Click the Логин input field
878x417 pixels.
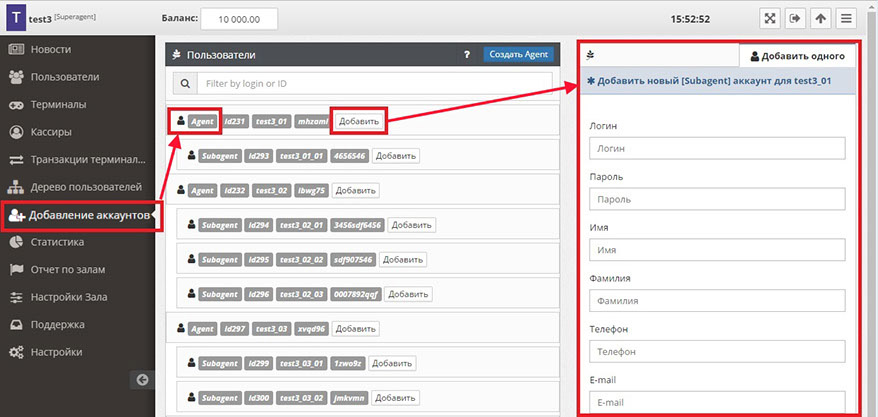click(716, 148)
